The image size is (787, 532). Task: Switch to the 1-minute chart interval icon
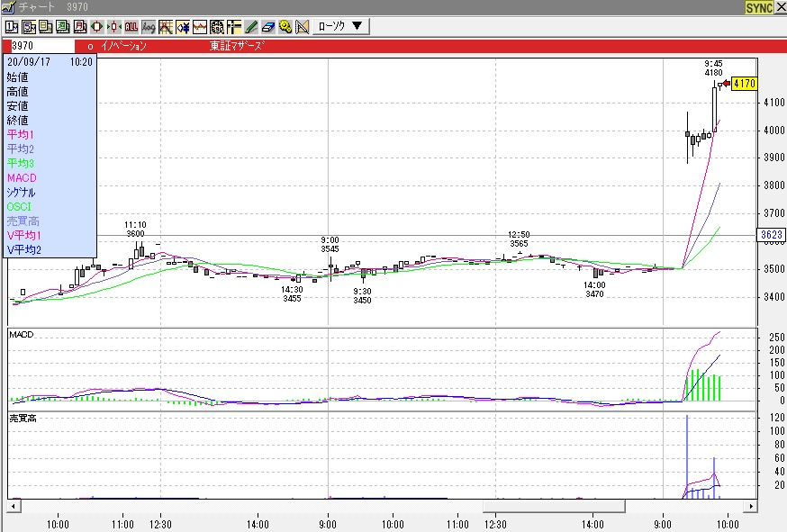click(13, 26)
